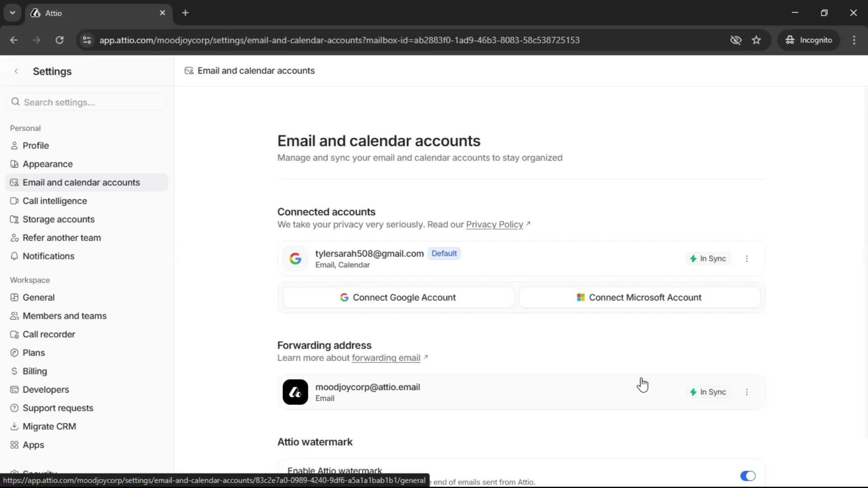Collapse Settings back with the left chevron
Viewport: 868px width, 488px height.
coord(16,71)
